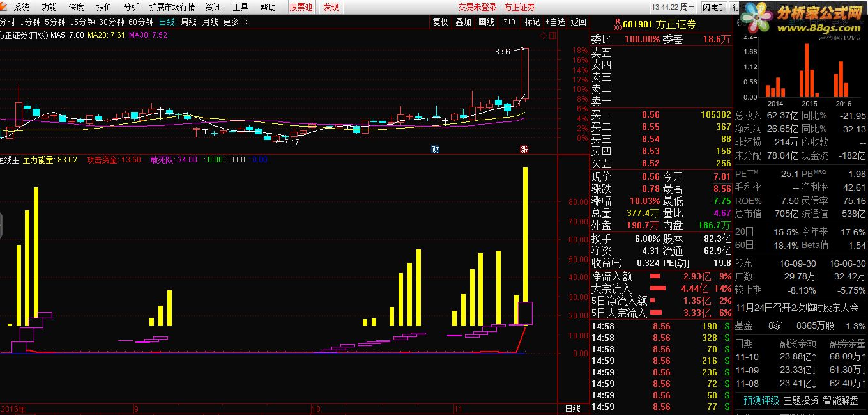Click the MA5: 7.88 indicator label
This screenshot has width=868, height=415.
pyautogui.click(x=67, y=35)
